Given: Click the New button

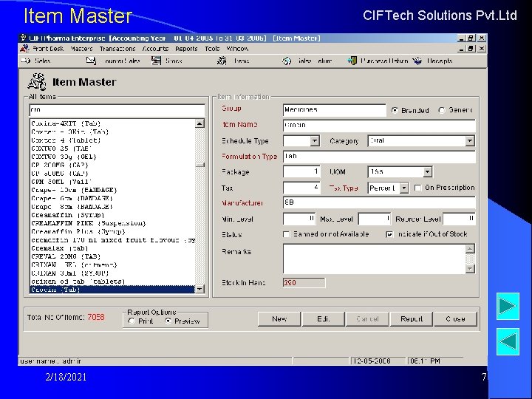Looking at the screenshot, I should pyautogui.click(x=279, y=319).
